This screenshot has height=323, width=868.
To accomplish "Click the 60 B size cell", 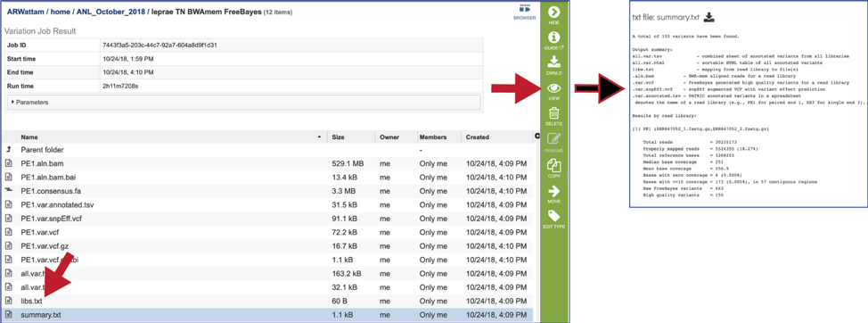I will coord(340,301).
